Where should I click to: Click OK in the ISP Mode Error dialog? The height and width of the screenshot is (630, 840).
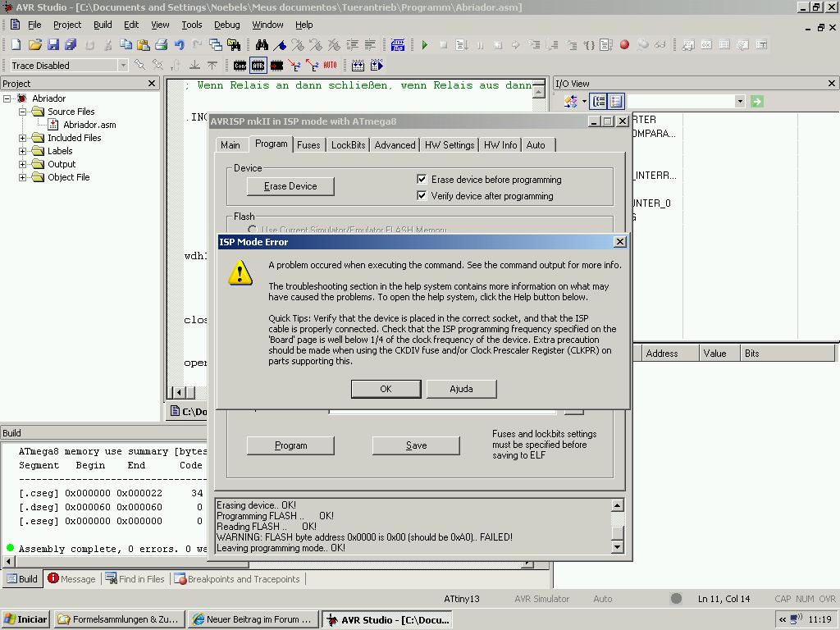coord(386,389)
